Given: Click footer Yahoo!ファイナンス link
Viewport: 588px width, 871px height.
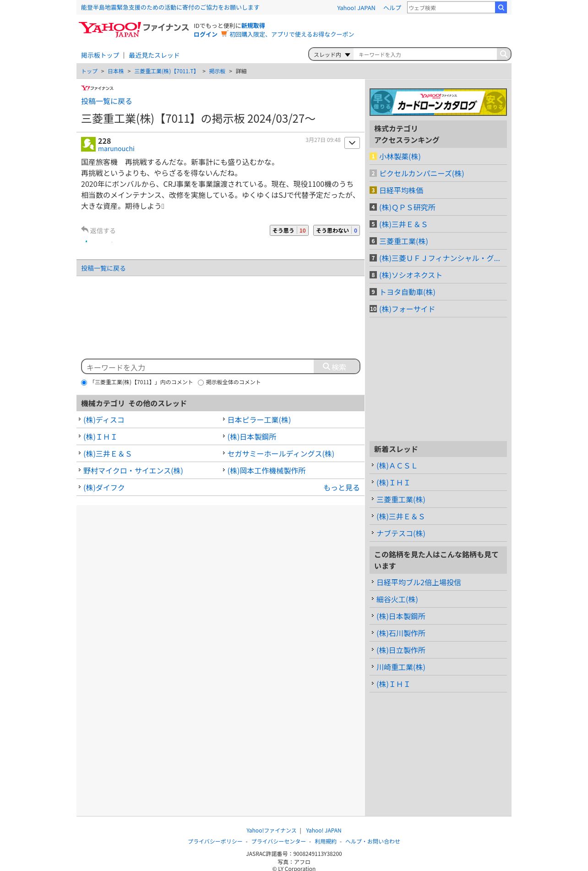Looking at the screenshot, I should click(x=271, y=831).
